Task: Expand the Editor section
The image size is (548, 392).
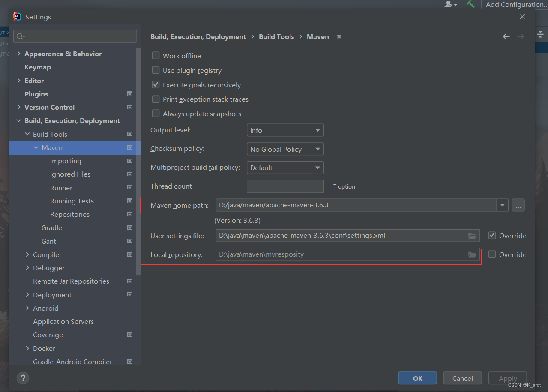Action: pyautogui.click(x=19, y=81)
